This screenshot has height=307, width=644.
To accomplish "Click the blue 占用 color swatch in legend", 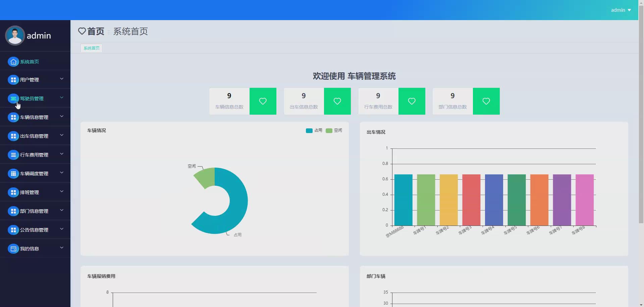I will (309, 131).
